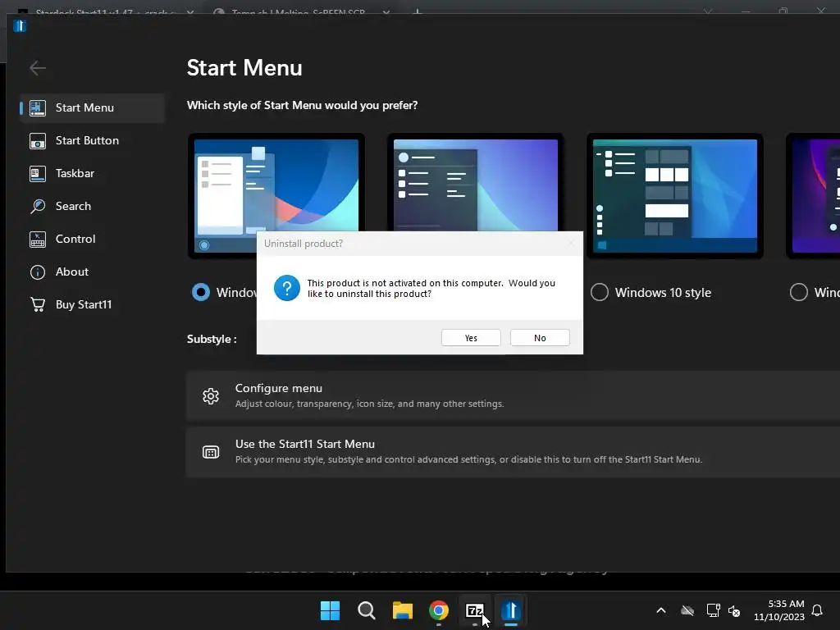The width and height of the screenshot is (840, 630).
Task: Switch to the Stardock Start11 browser tab
Action: click(104, 11)
